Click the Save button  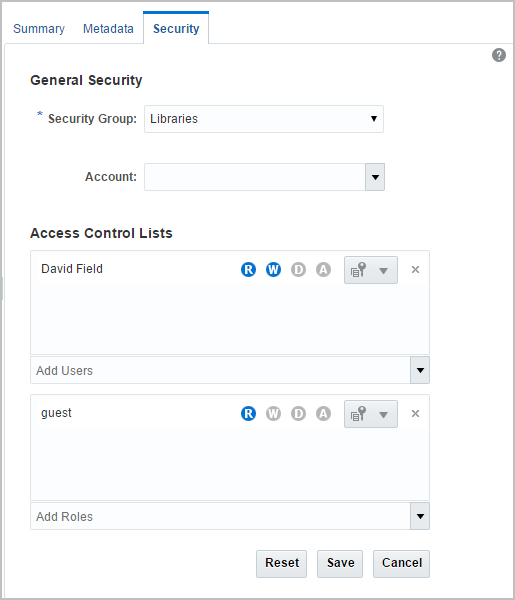point(340,564)
